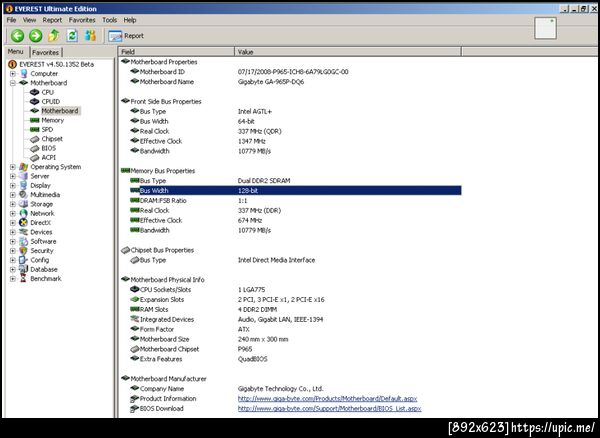Click the Devices icon in tree
600x438 pixels.
click(x=24, y=232)
